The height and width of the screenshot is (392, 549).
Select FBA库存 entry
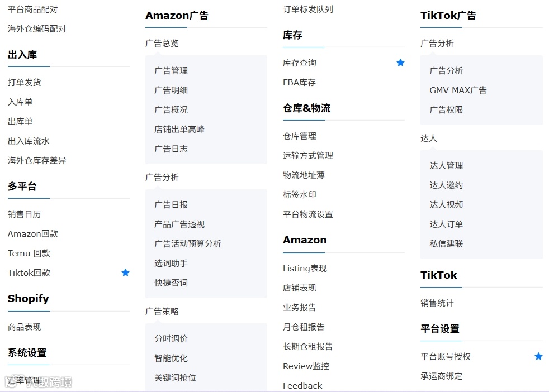(299, 83)
